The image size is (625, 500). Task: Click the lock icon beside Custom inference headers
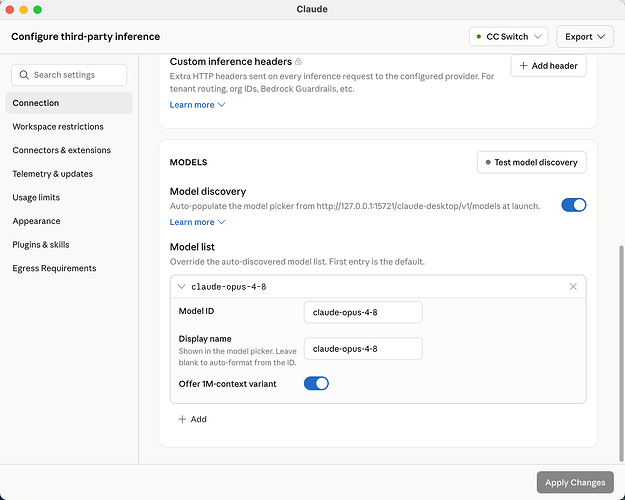[298, 62]
